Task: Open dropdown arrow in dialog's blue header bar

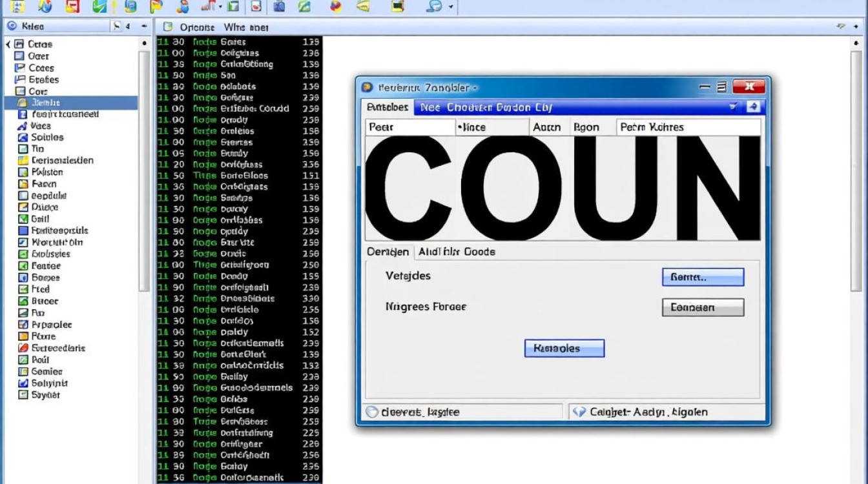Action: (x=733, y=107)
